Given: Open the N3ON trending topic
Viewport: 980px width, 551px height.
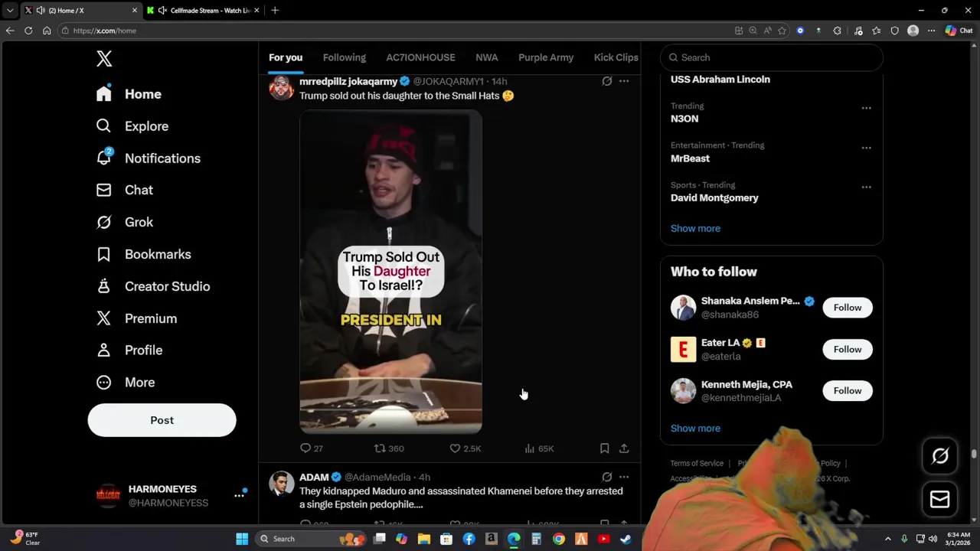Looking at the screenshot, I should (684, 119).
